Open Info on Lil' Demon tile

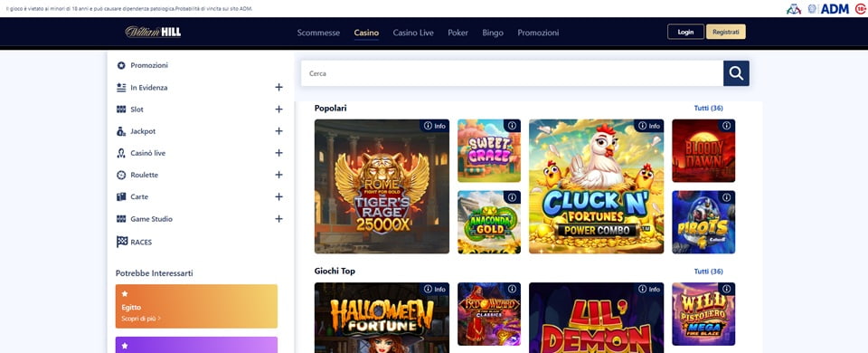tap(649, 289)
